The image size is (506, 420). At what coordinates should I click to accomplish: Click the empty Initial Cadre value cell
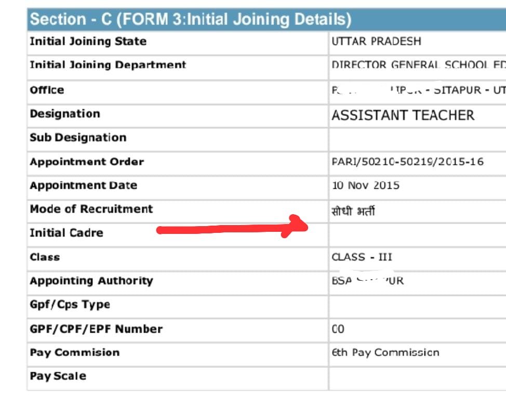(418, 235)
